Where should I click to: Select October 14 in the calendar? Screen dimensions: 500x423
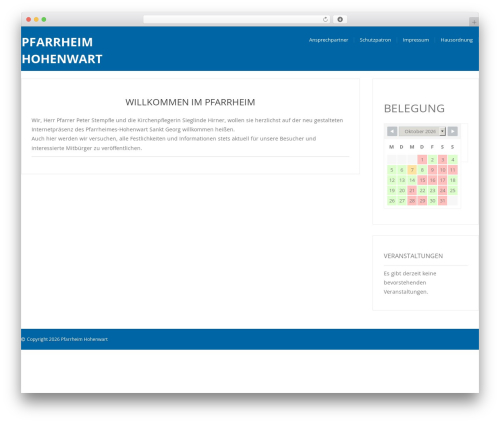click(x=412, y=180)
